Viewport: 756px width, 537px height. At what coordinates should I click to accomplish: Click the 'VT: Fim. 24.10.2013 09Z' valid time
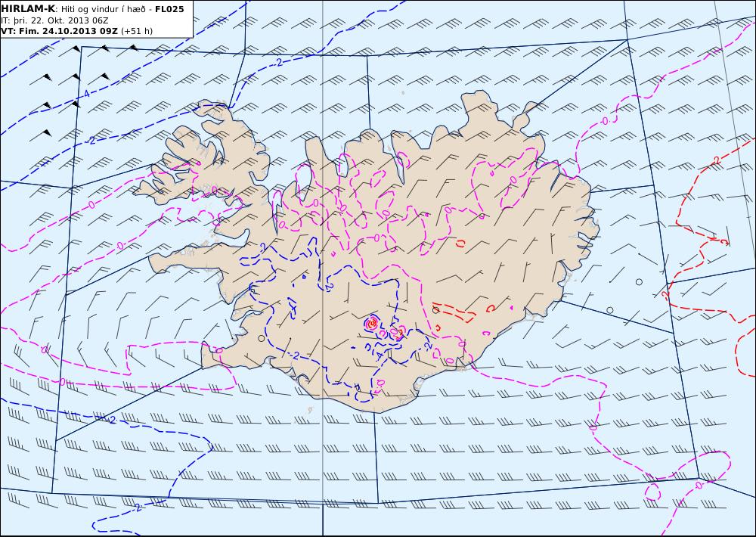59,31
